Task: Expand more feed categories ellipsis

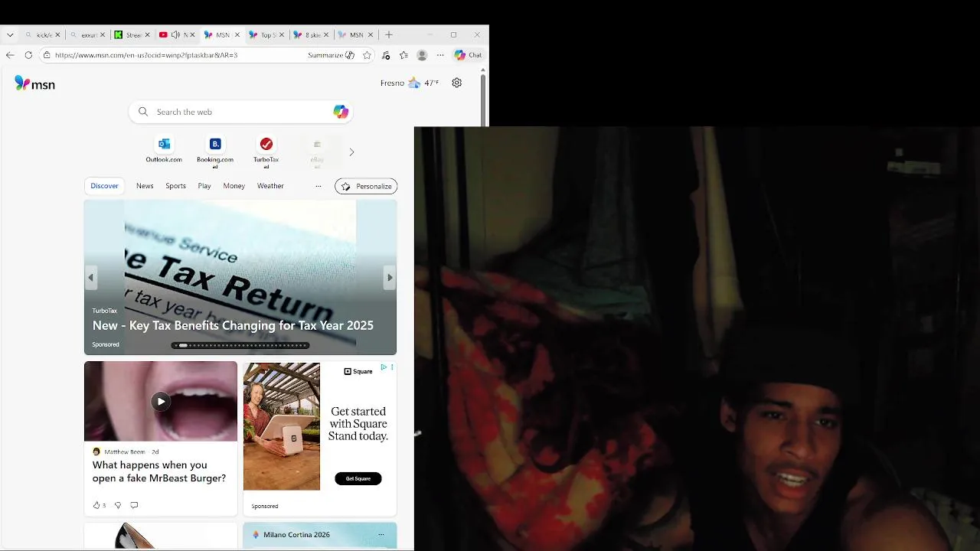Action: [x=318, y=186]
